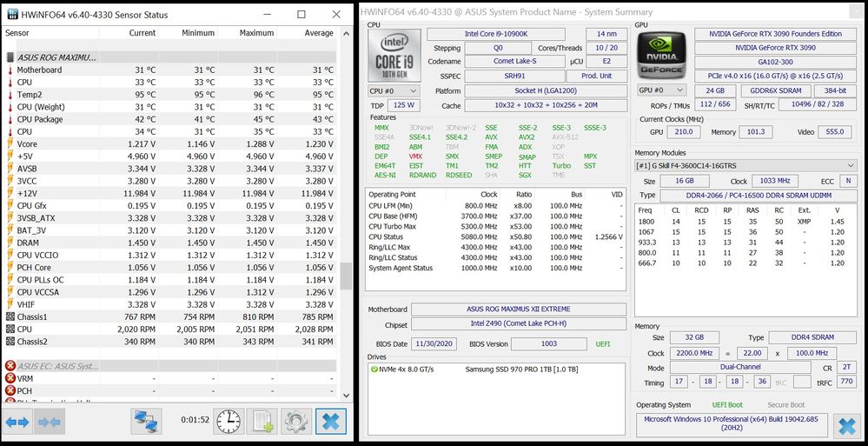Click the Current column header
This screenshot has width=868, height=446.
tap(129, 33)
